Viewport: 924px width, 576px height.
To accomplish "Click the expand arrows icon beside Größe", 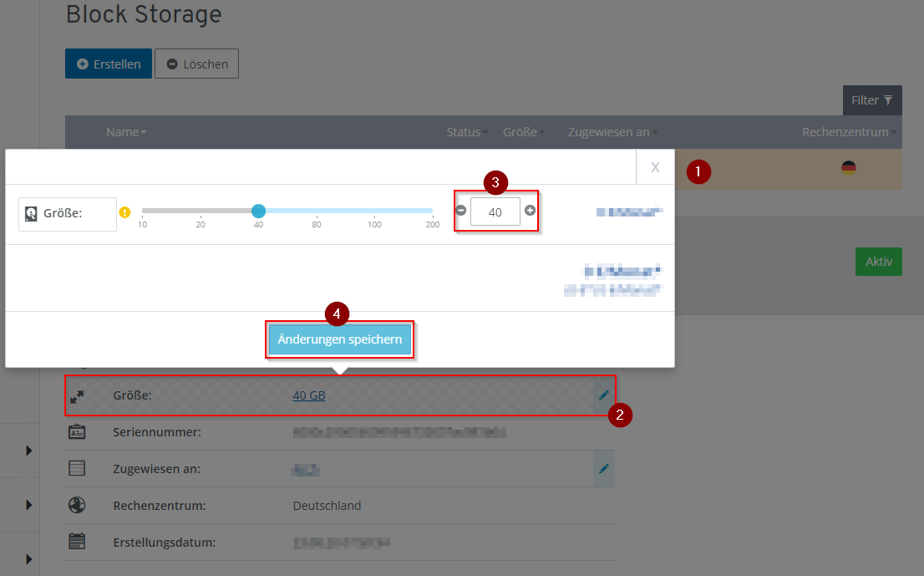I will click(77, 396).
